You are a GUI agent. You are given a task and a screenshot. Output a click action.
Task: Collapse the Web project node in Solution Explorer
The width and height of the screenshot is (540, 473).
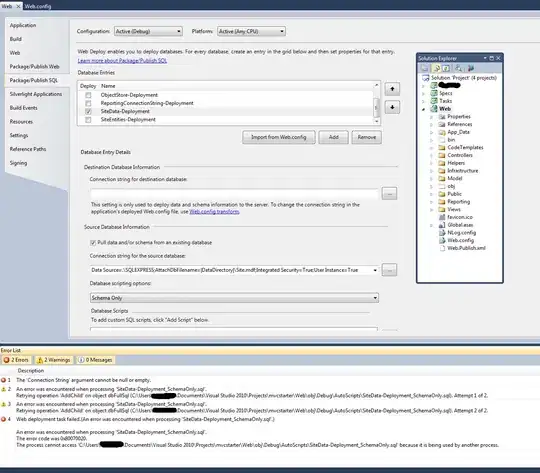424,109
